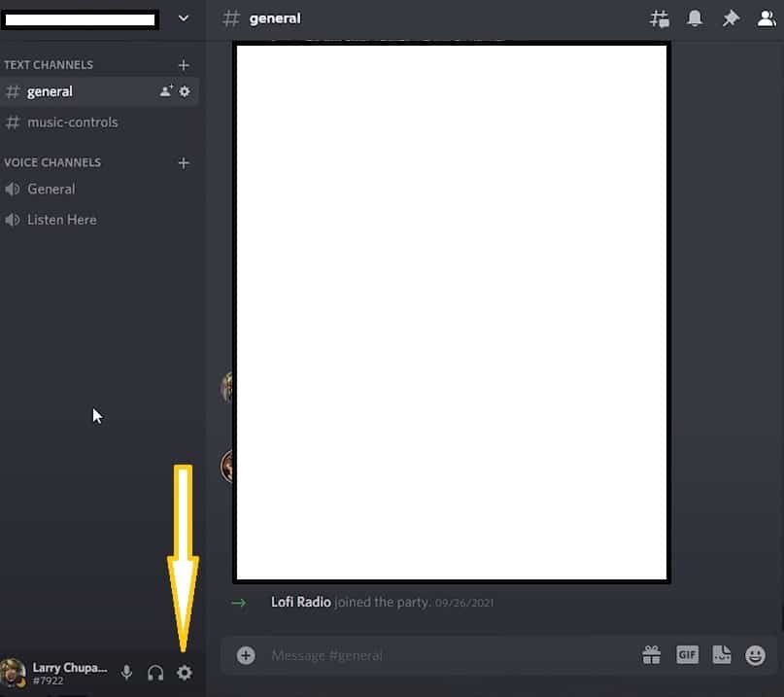Click the Larry Chupa... #7922 username

pyautogui.click(x=70, y=674)
